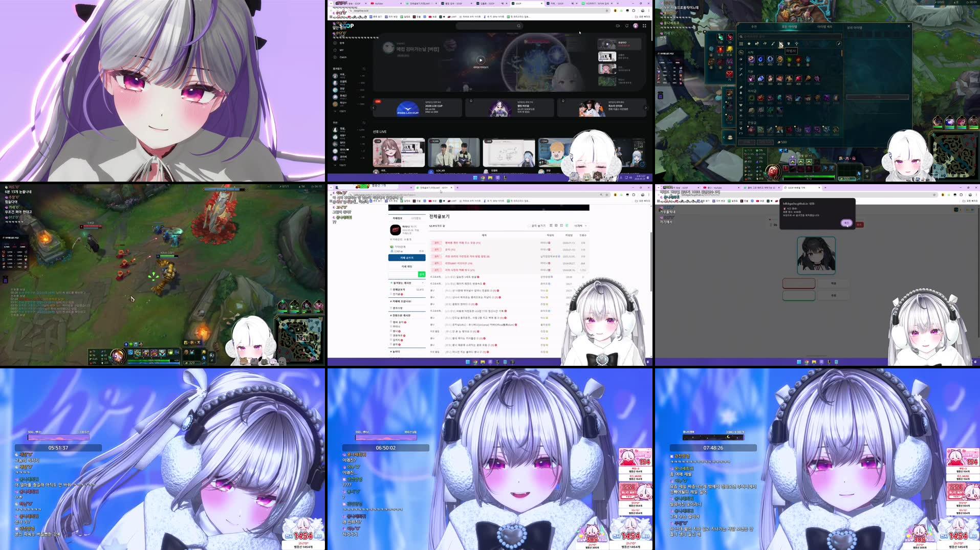This screenshot has height=550, width=980.
Task: Open the YouTube bookmark in the bookmarks bar
Action: click(x=430, y=17)
